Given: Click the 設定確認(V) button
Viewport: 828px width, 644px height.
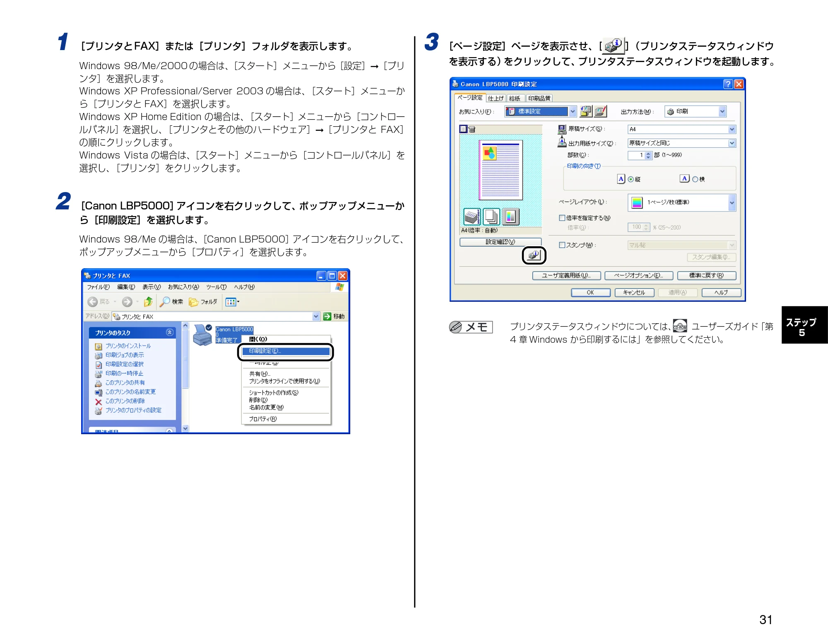Looking at the screenshot, I should [501, 242].
